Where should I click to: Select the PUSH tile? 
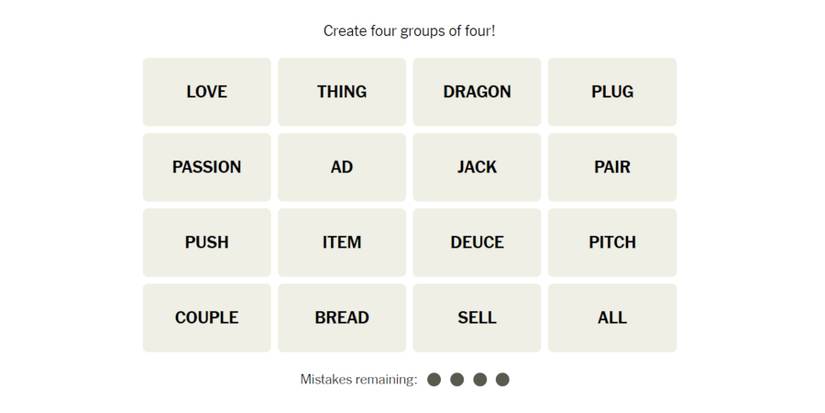(206, 242)
